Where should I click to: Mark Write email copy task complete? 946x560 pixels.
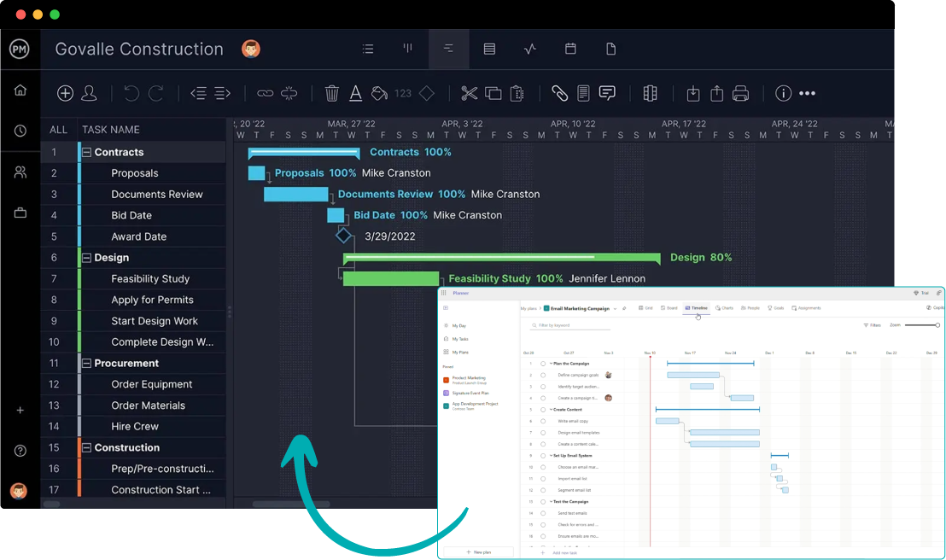(x=543, y=421)
